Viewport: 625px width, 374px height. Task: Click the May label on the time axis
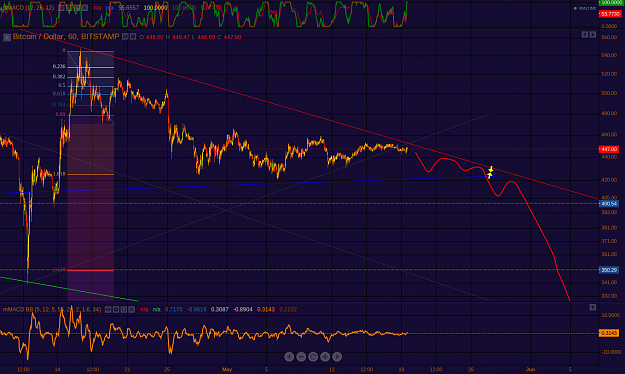(x=227, y=370)
